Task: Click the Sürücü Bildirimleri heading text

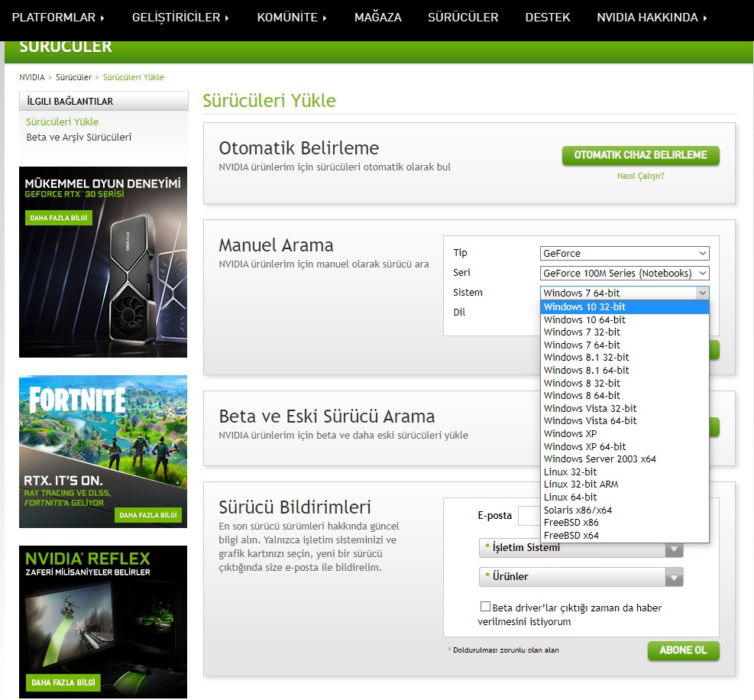Action: (295, 507)
